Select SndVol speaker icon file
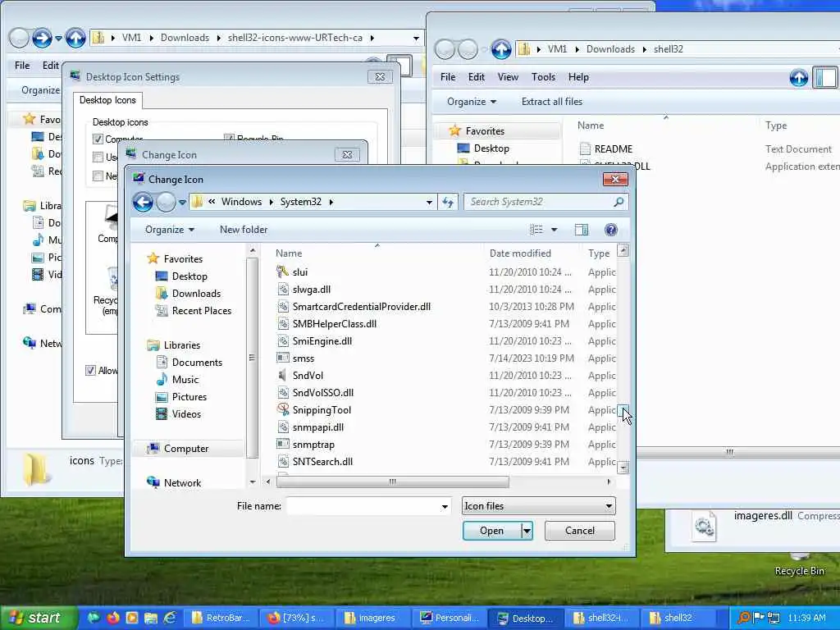Image resolution: width=840 pixels, height=630 pixels. pyautogui.click(x=308, y=376)
